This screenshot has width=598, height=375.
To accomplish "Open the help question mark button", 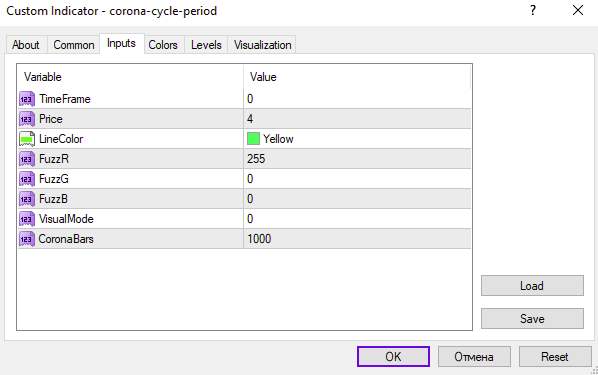I will click(533, 10).
